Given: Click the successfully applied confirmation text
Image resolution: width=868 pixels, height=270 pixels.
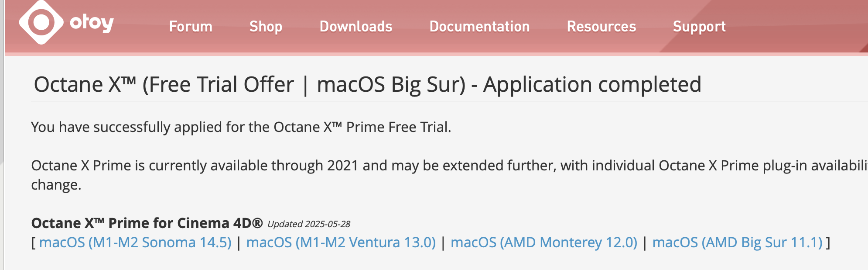Looking at the screenshot, I should coord(241,127).
